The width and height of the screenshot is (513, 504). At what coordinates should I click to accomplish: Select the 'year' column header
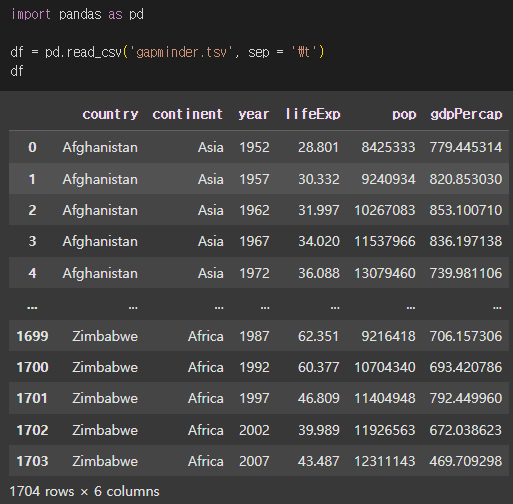pyautogui.click(x=254, y=114)
